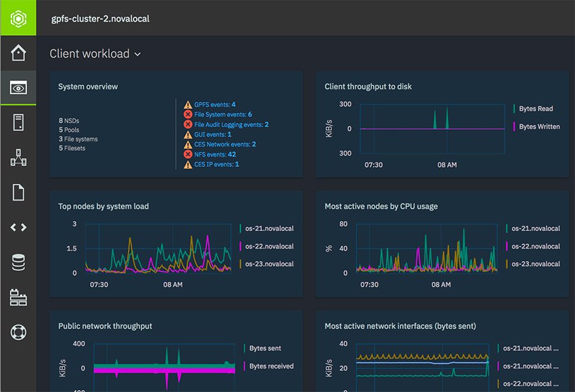Click the IBM Spectrum Scale hexagon logo
The image size is (575, 392).
point(18,18)
